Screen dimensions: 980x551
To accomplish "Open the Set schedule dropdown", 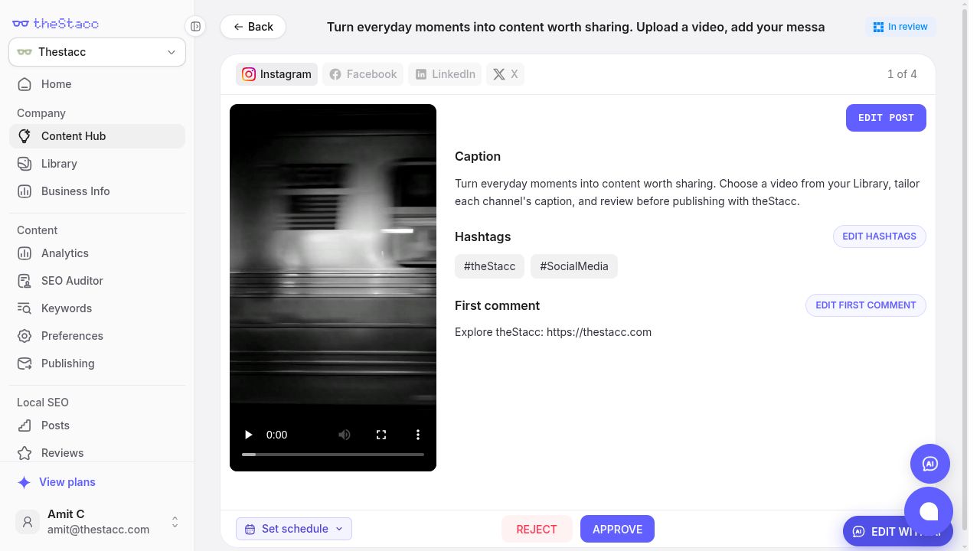I will click(294, 529).
